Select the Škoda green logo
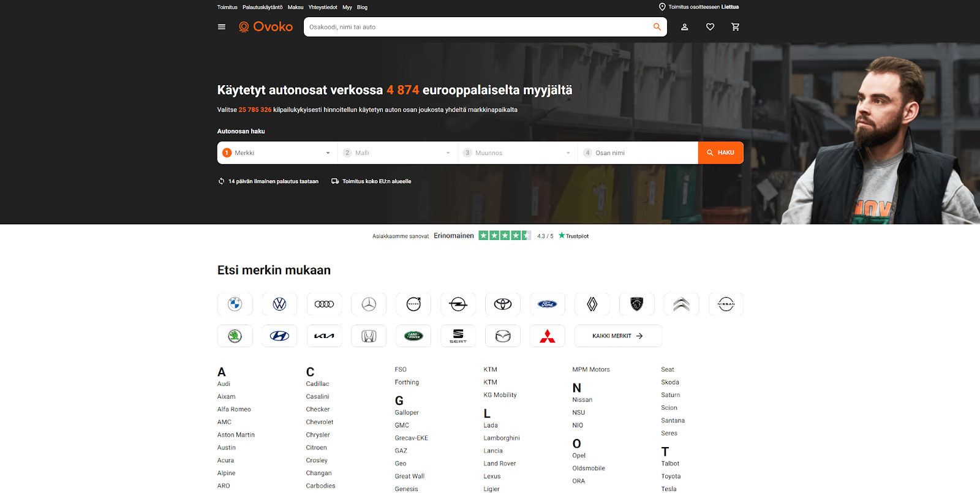Viewport: 980px width, 493px height. (235, 336)
